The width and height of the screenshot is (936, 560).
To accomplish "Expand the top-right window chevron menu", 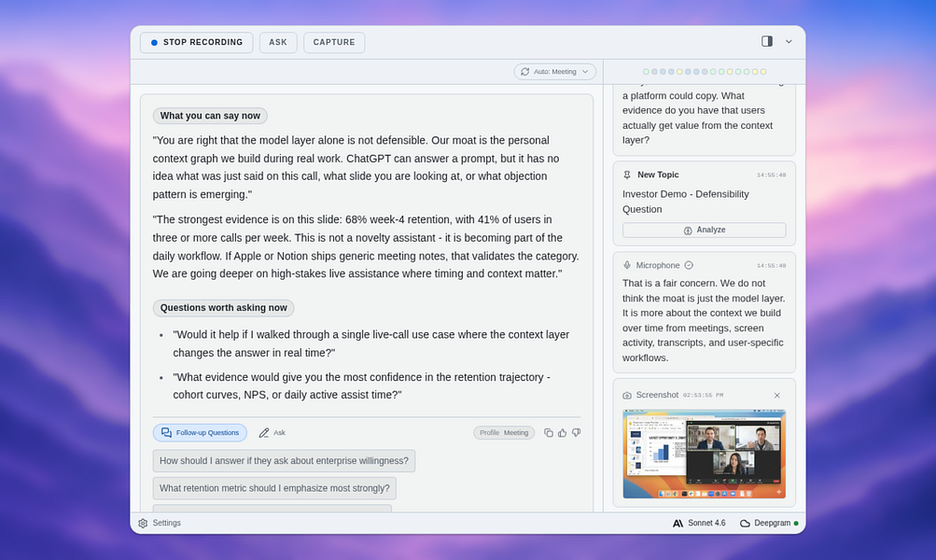I will coord(789,42).
